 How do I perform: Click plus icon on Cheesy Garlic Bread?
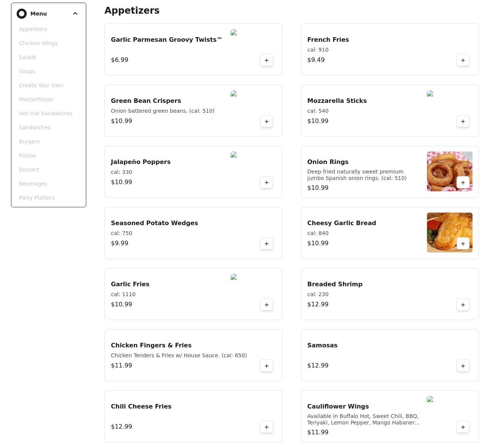(x=463, y=243)
